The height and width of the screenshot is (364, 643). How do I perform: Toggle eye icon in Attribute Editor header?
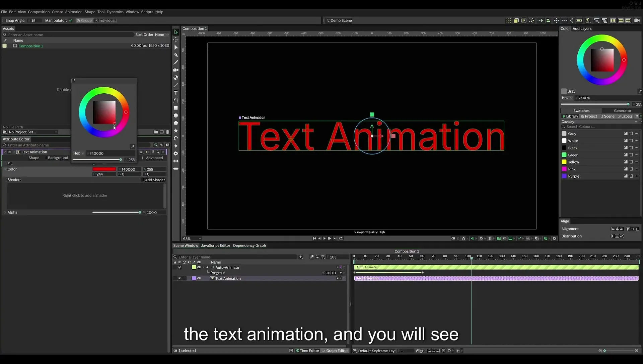pyautogui.click(x=9, y=152)
